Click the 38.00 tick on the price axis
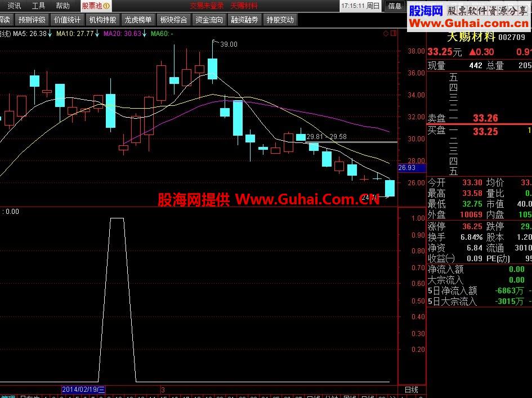This screenshot has width=532, height=398. (416, 51)
